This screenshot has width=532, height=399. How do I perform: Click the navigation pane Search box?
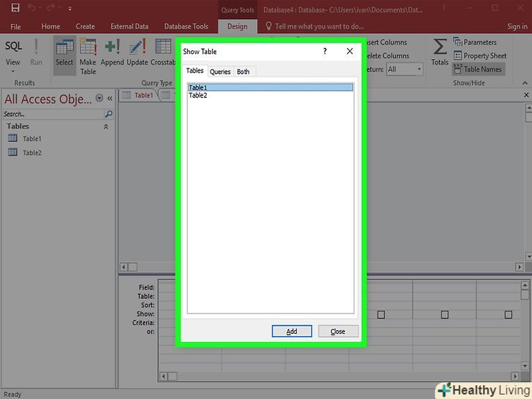click(x=53, y=114)
